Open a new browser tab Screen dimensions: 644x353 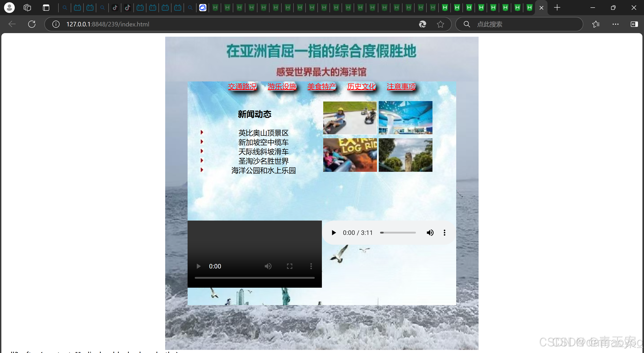click(557, 8)
